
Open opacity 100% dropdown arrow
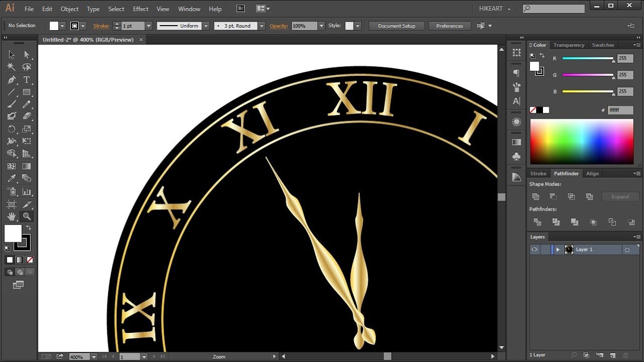click(321, 26)
